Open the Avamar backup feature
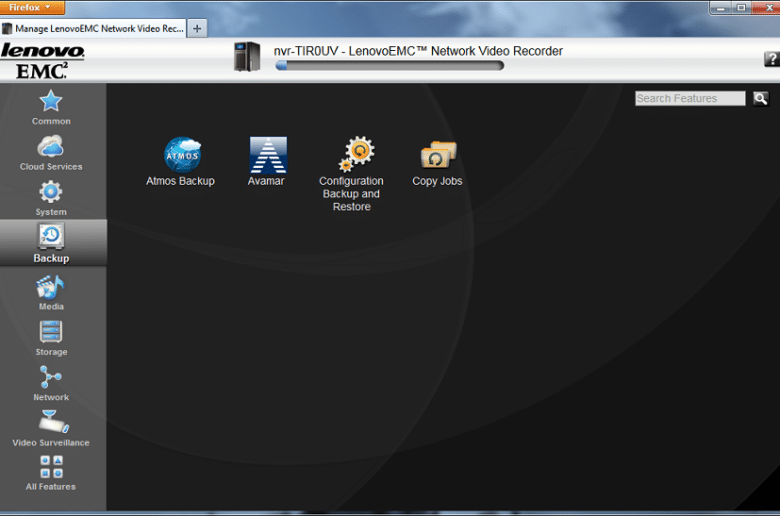Screen dimensions: 780x516 (x=267, y=162)
